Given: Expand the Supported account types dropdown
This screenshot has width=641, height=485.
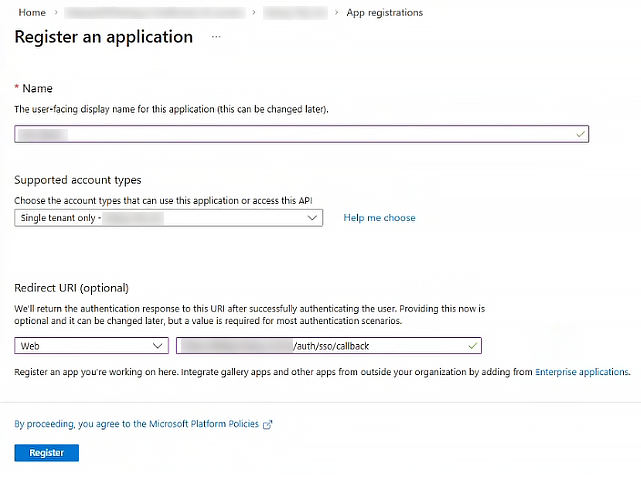Looking at the screenshot, I should [x=168, y=218].
